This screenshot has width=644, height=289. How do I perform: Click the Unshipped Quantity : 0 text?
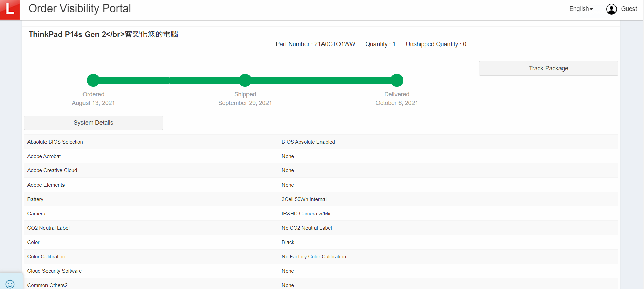436,44
